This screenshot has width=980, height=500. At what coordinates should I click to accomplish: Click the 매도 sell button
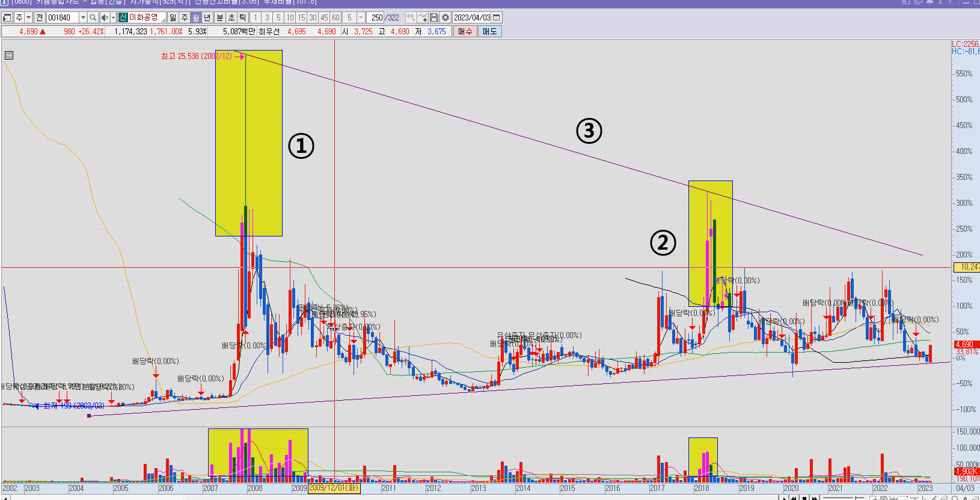[490, 31]
